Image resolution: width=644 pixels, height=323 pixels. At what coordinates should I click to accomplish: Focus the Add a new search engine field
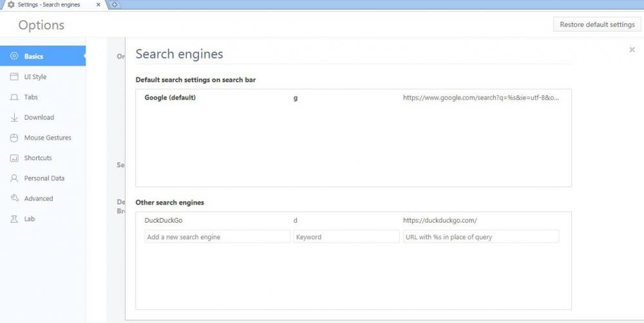217,237
